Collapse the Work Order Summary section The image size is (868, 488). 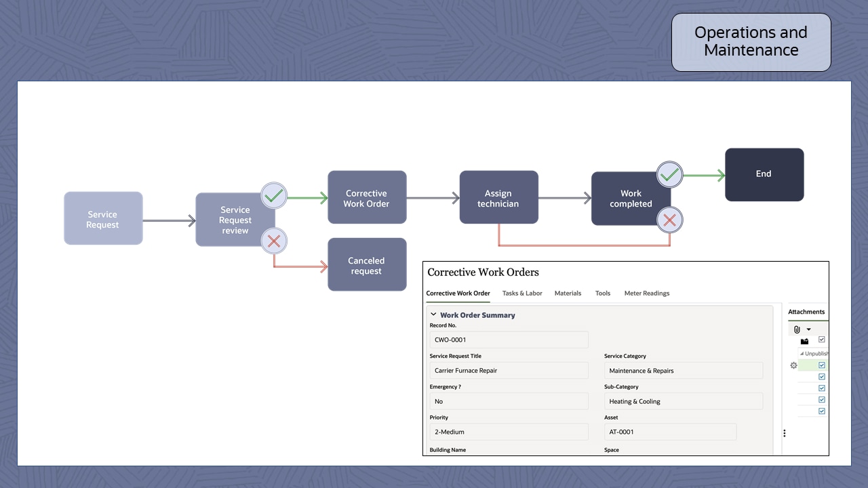[x=433, y=314]
